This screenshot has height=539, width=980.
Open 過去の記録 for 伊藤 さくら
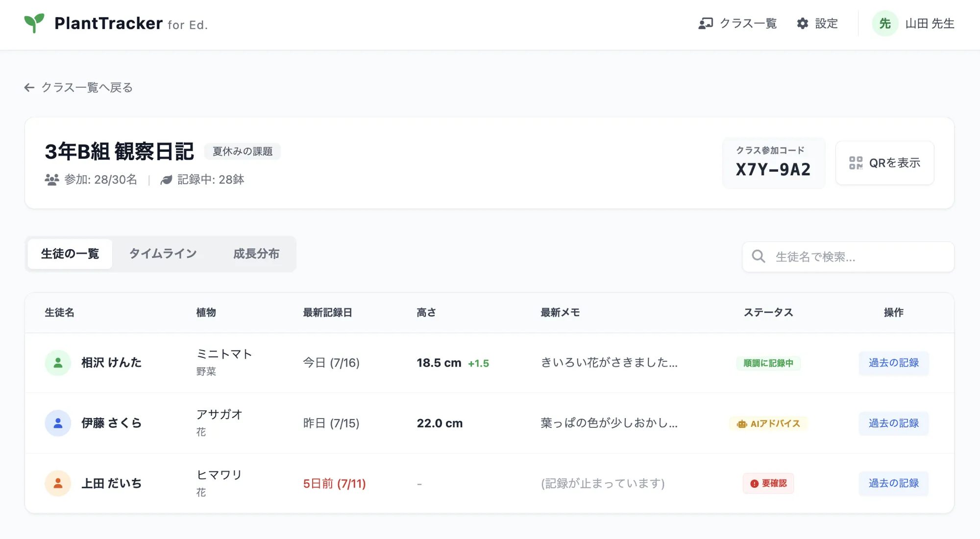point(893,423)
